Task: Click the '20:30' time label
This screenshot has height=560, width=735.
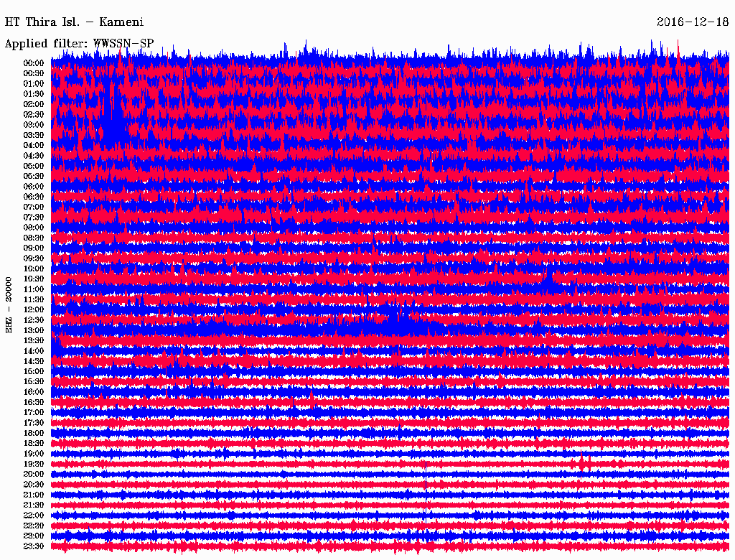Action: click(x=34, y=484)
